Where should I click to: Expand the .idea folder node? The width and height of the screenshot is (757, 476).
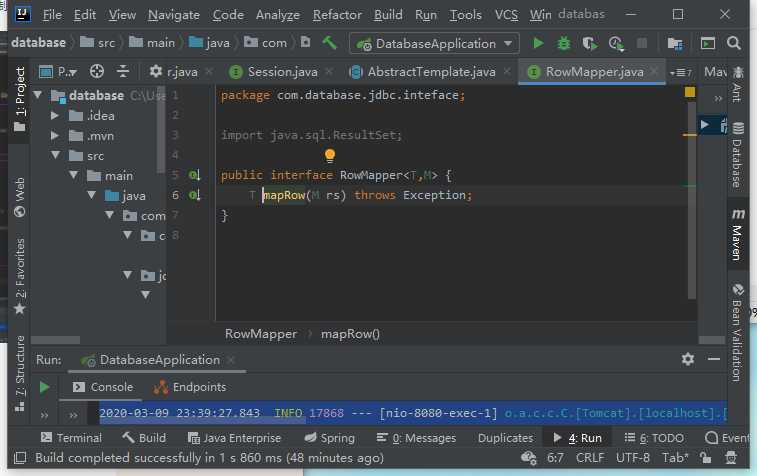point(55,115)
